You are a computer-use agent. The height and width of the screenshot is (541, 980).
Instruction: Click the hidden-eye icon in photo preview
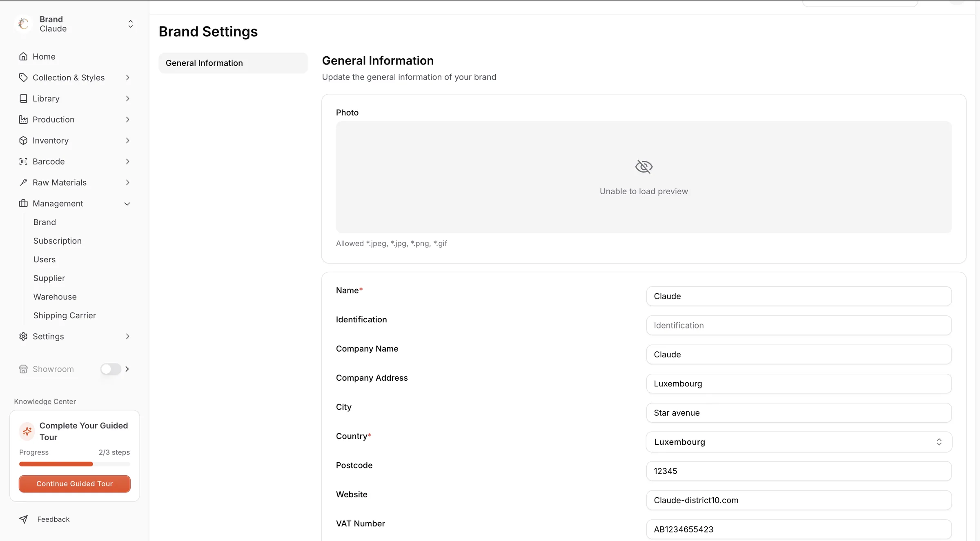[644, 167]
